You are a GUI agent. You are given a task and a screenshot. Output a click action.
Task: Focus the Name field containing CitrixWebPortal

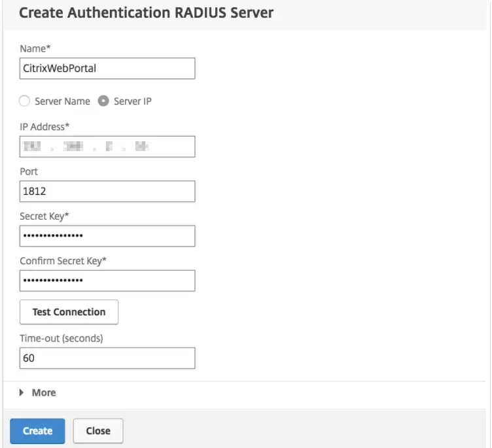(x=107, y=69)
